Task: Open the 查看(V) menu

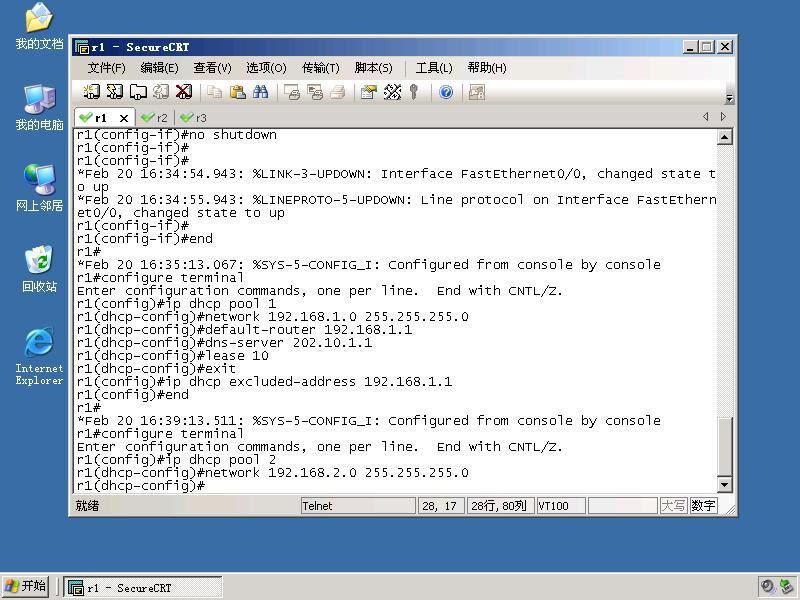Action: (212, 68)
